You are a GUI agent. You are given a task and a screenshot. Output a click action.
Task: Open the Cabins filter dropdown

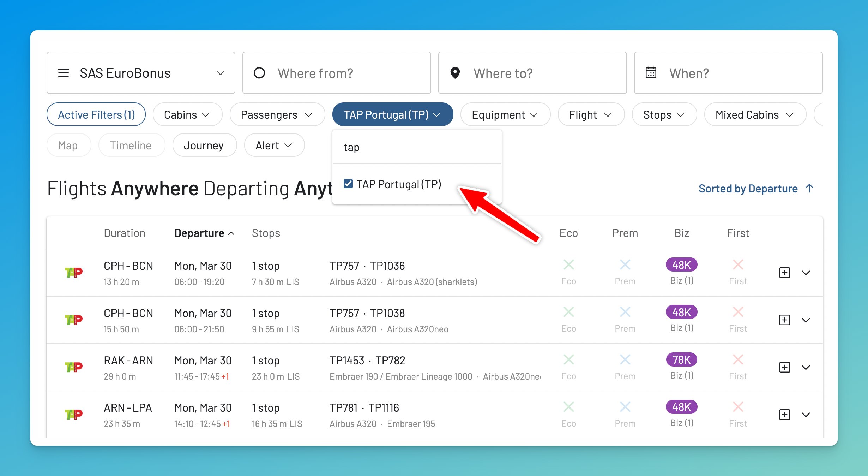coord(187,115)
